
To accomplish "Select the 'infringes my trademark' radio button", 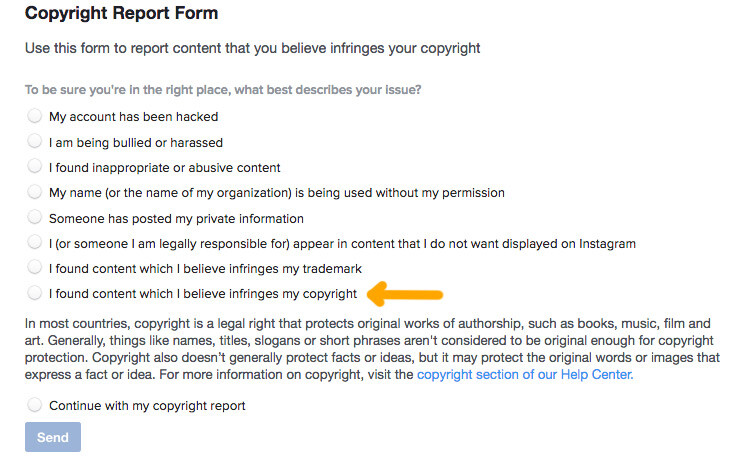I will point(34,267).
